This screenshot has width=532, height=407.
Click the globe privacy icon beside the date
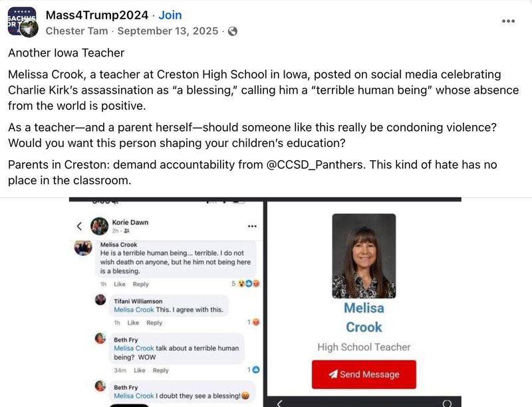pos(233,31)
